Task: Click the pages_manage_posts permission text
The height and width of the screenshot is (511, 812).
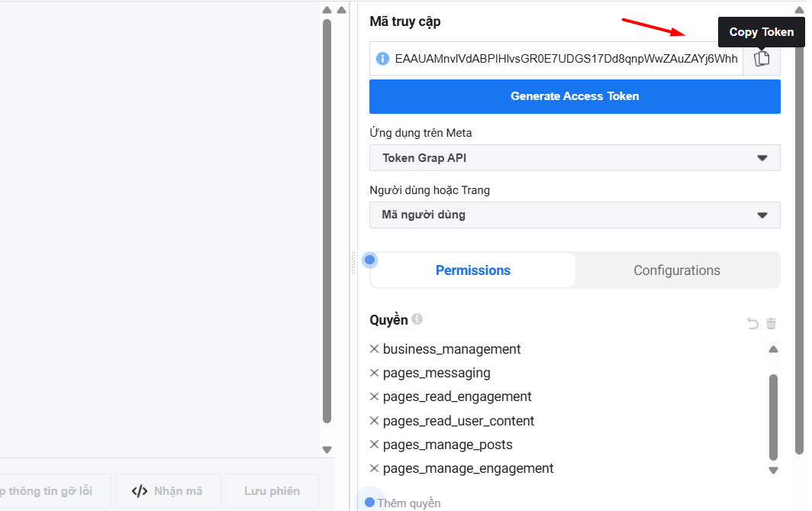Action: tap(447, 445)
